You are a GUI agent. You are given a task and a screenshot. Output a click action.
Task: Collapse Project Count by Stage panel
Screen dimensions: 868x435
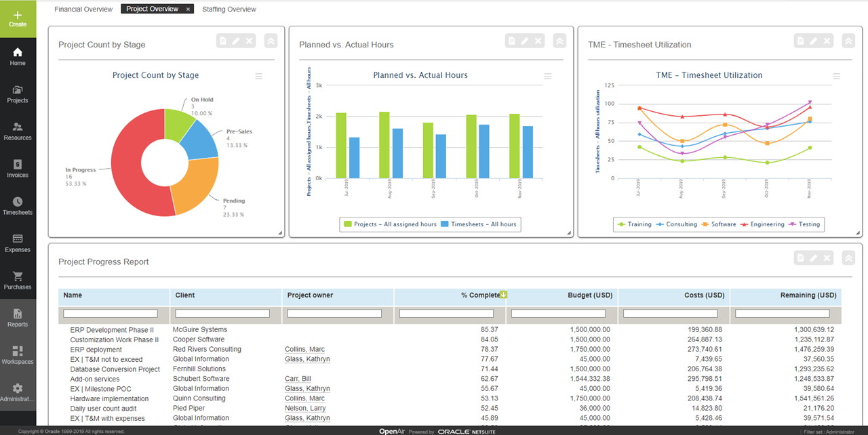pos(271,41)
